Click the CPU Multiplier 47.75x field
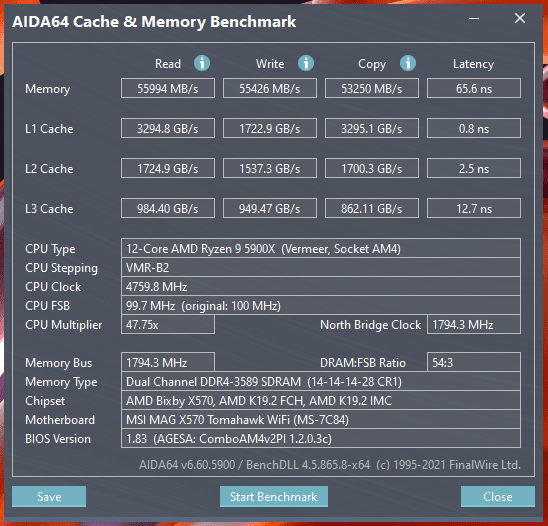The height and width of the screenshot is (526, 548). (168, 324)
